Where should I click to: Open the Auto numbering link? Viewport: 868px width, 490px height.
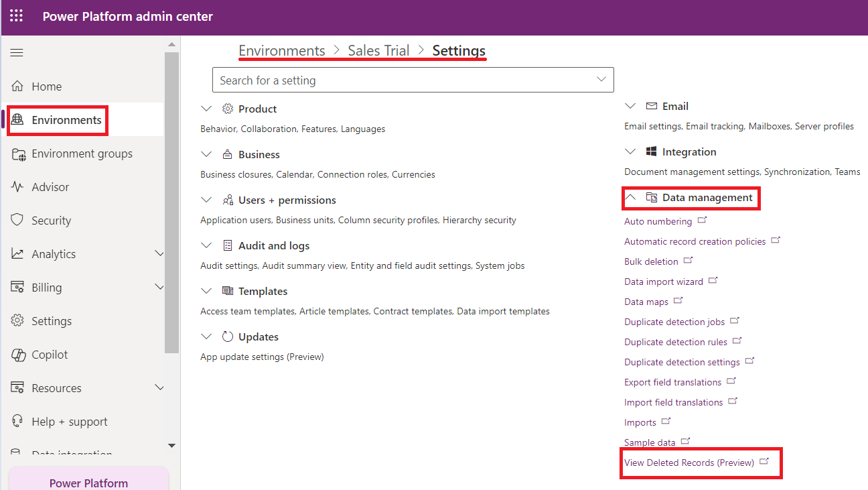pyautogui.click(x=658, y=221)
